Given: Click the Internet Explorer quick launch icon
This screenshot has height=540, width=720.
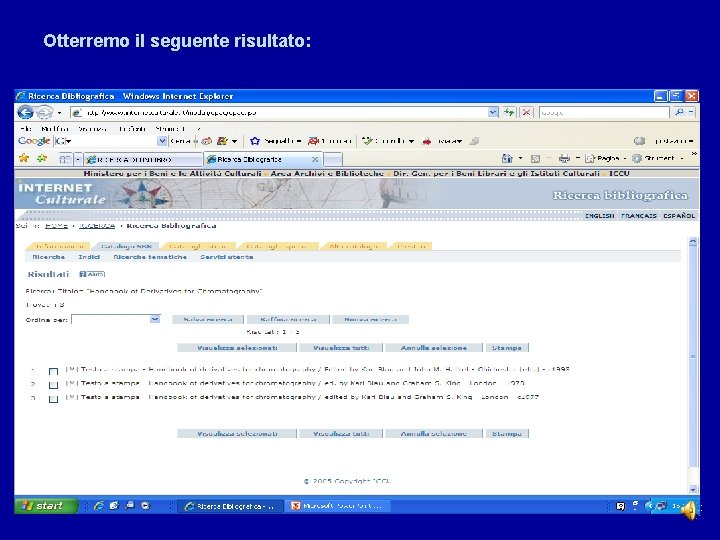Looking at the screenshot, I should 98,506.
